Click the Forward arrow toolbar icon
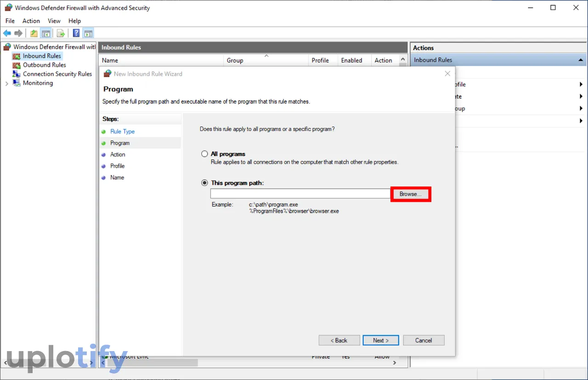 pos(18,33)
